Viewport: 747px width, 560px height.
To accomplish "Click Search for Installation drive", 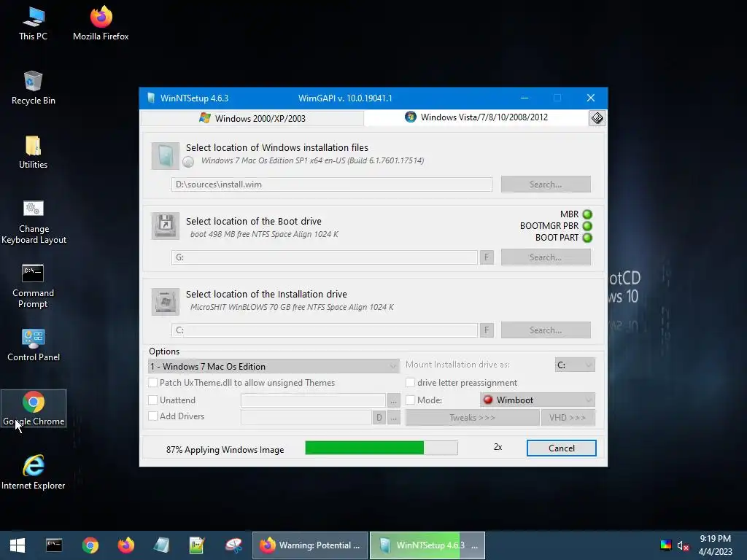I will coord(546,330).
